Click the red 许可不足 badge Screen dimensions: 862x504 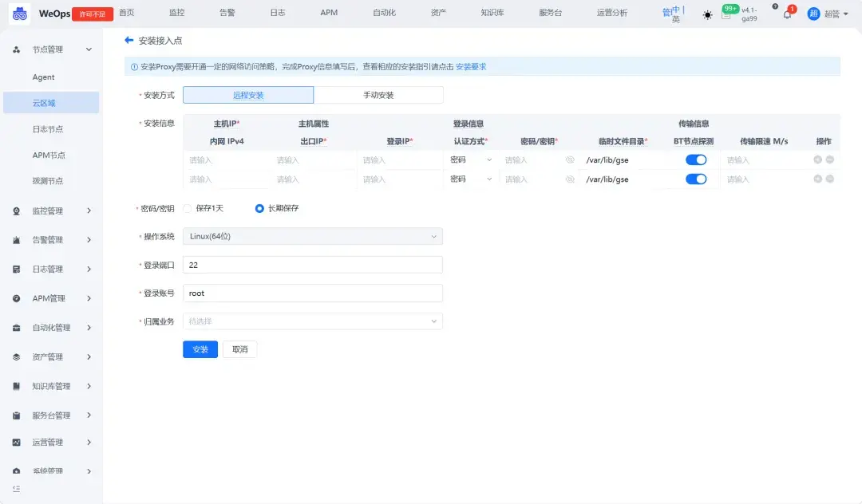93,14
